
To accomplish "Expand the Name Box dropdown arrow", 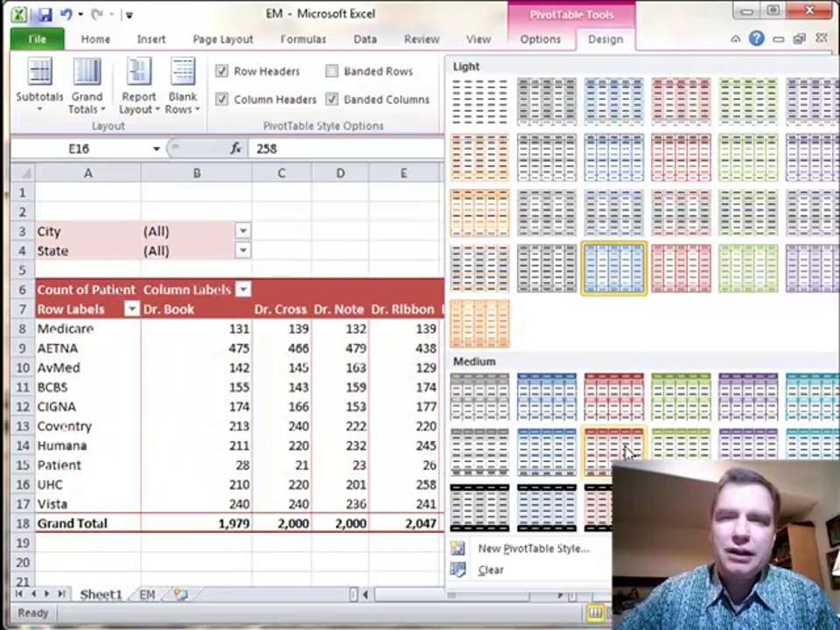I will click(x=157, y=149).
